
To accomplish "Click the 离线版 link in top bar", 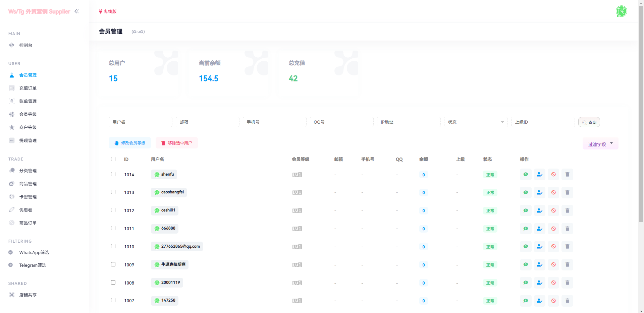I will coord(108,11).
